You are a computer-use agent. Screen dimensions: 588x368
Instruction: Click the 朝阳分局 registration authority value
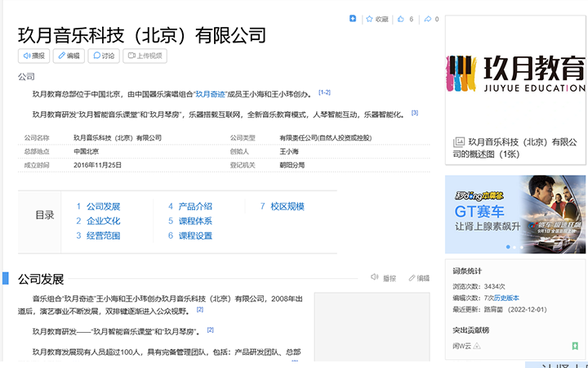pos(292,165)
